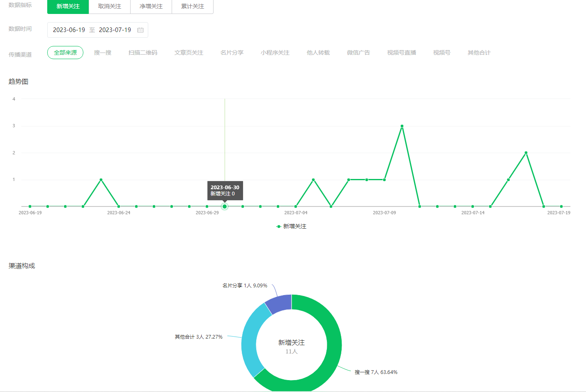
Task: Select 视频号直播 channel filter
Action: [402, 53]
